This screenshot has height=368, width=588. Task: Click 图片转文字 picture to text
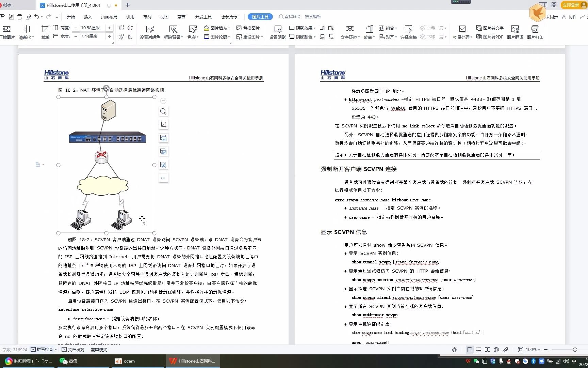click(490, 28)
